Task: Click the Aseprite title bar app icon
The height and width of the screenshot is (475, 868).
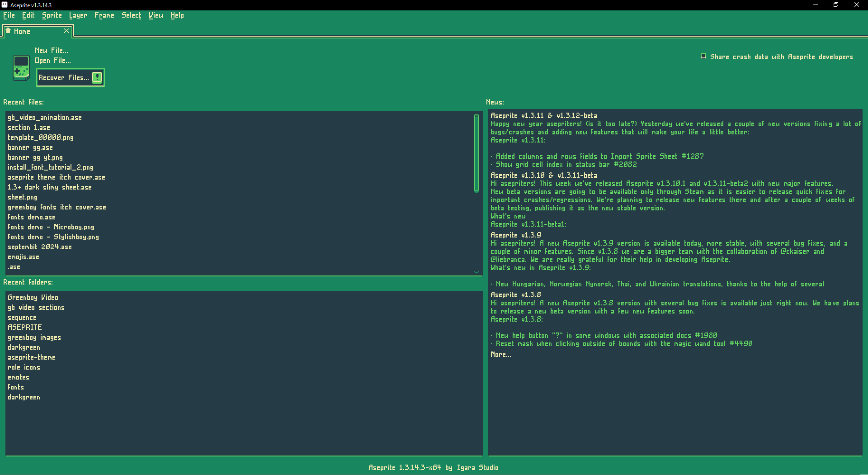Action: (x=5, y=5)
